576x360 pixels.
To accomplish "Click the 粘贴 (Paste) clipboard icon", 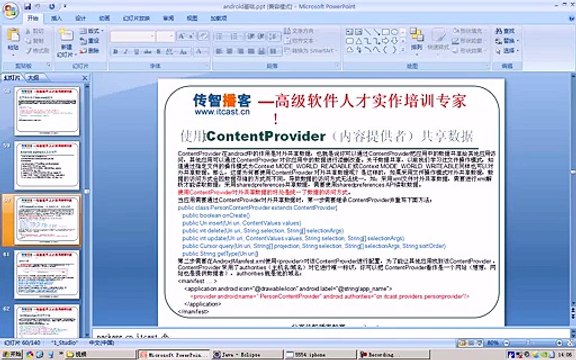I will point(13,36).
